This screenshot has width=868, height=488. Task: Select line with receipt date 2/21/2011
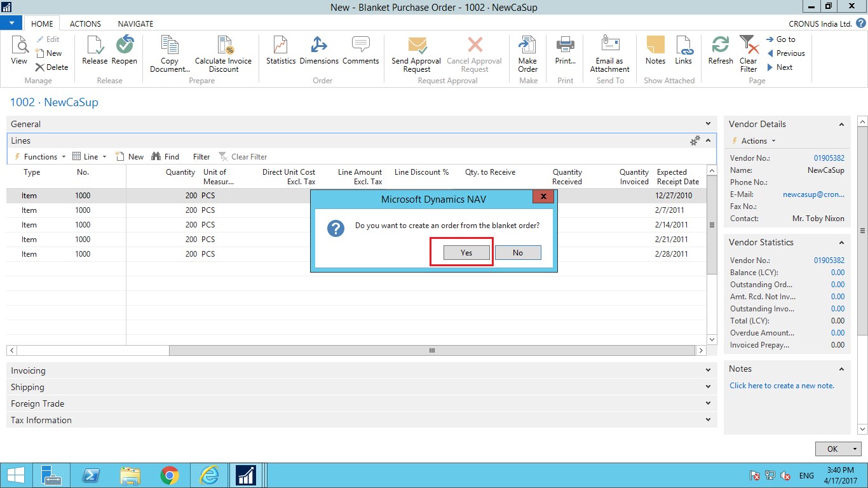click(x=356, y=240)
